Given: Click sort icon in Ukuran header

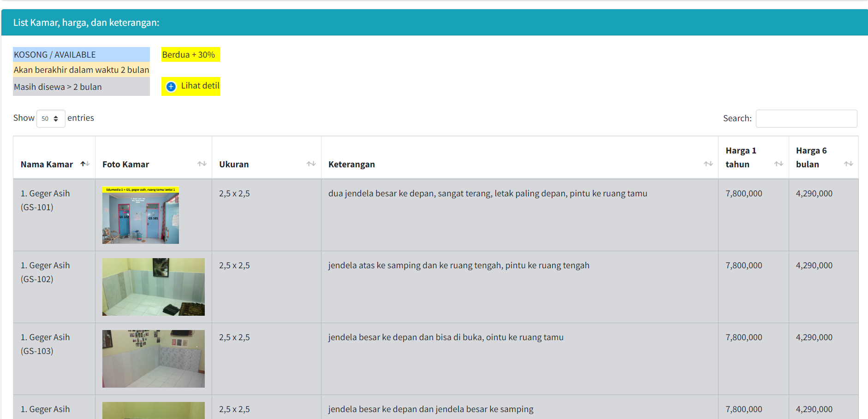Looking at the screenshot, I should click(x=311, y=164).
